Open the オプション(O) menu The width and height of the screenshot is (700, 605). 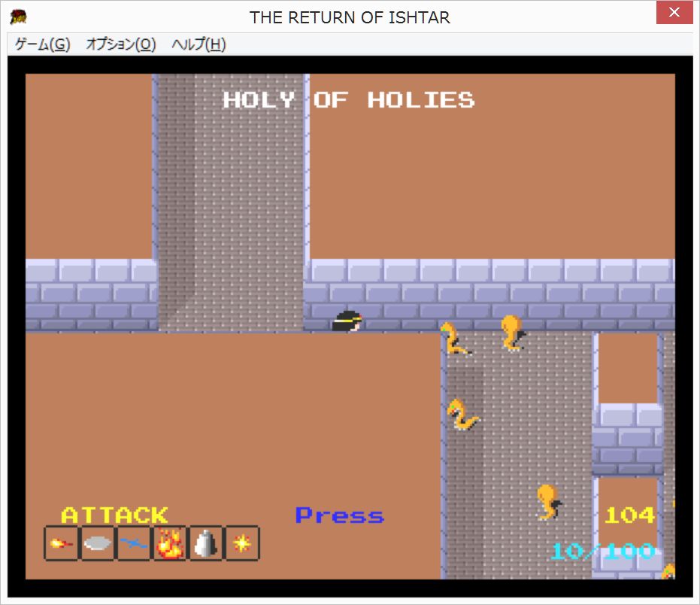pyautogui.click(x=120, y=44)
